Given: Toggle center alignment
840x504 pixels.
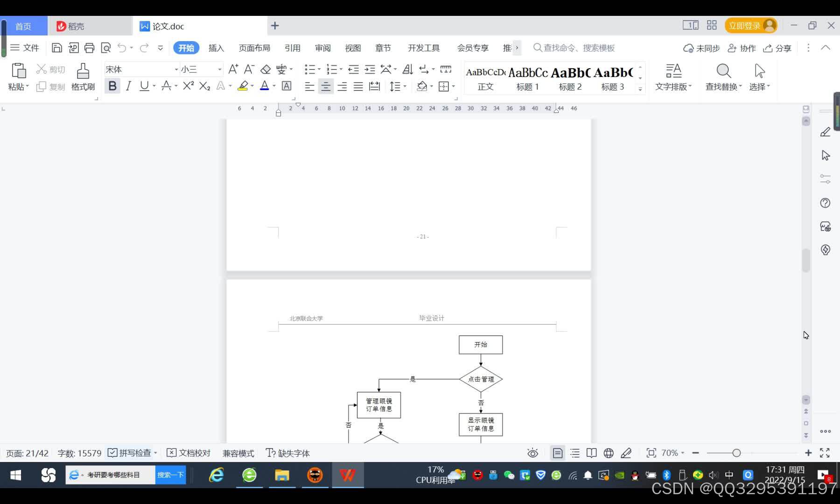Looking at the screenshot, I should 326,86.
